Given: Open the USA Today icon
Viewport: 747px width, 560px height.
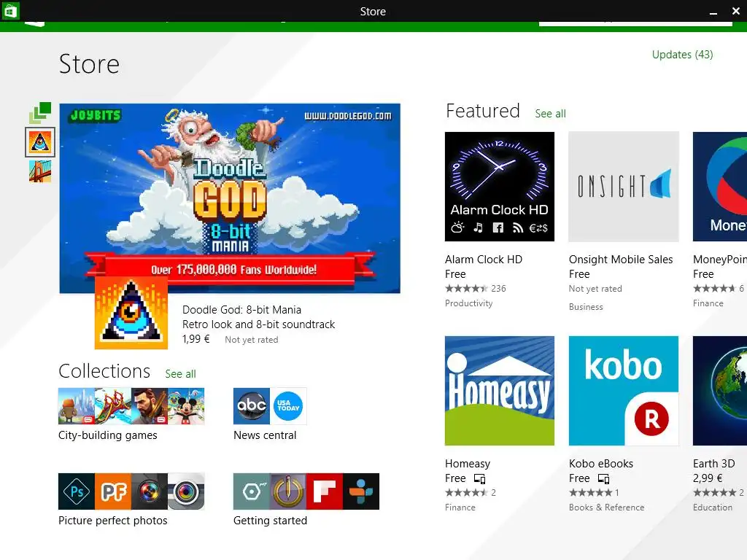Looking at the screenshot, I should [x=288, y=406].
